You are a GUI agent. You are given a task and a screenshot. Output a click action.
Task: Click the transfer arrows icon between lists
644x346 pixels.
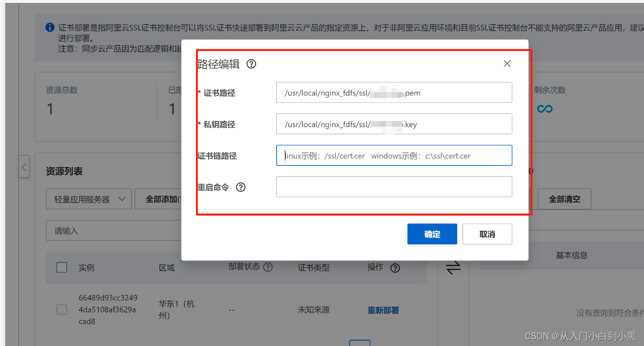453,267
